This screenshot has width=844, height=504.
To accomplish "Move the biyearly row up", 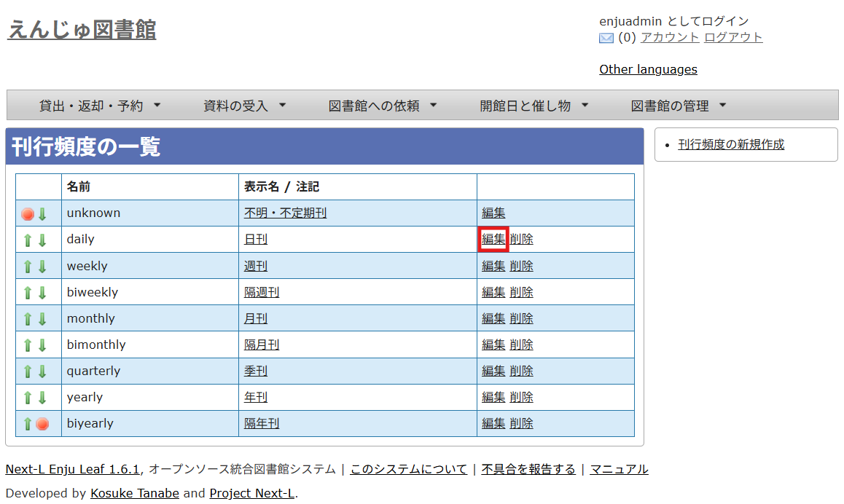I will [28, 424].
